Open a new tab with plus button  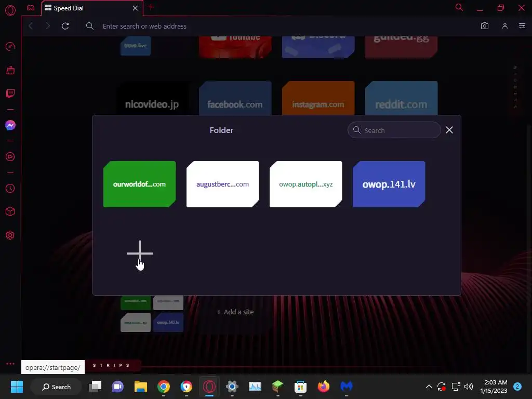(x=151, y=7)
